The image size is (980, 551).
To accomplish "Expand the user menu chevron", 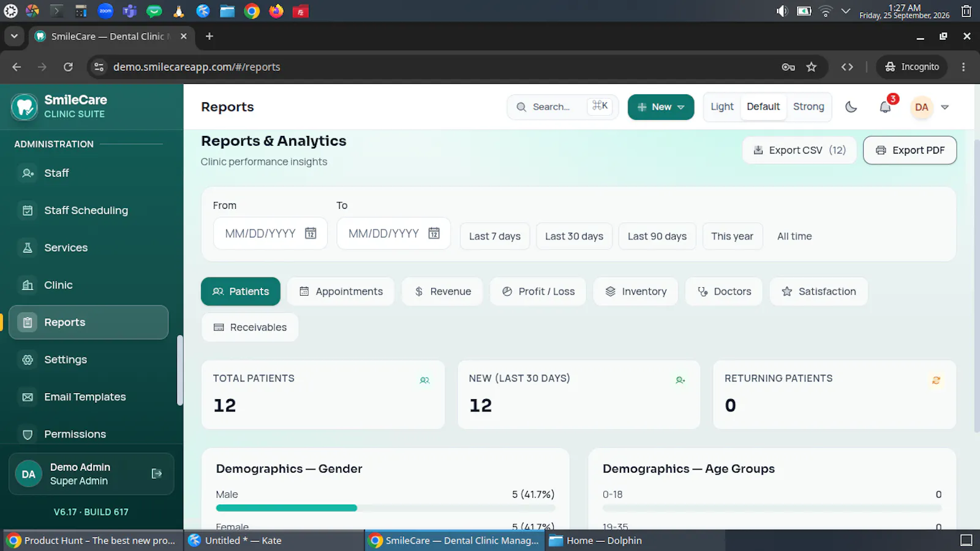I will (x=944, y=107).
